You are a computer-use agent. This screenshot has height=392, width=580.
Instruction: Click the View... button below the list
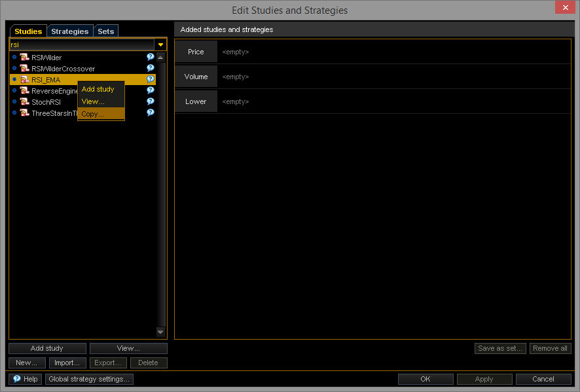click(x=128, y=348)
